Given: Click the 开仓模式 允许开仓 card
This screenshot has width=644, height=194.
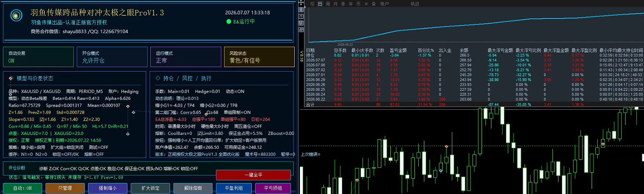Looking at the screenshot, I should (112, 57).
